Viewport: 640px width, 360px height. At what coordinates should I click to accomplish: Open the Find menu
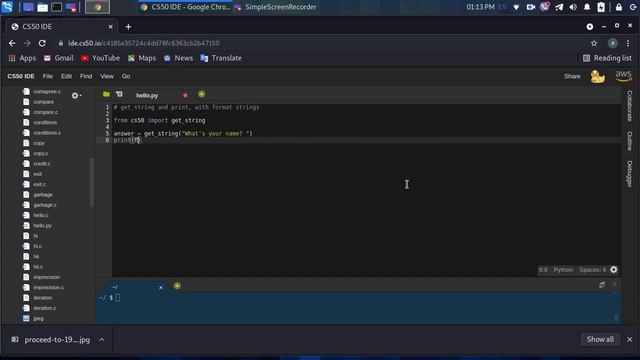click(86, 76)
